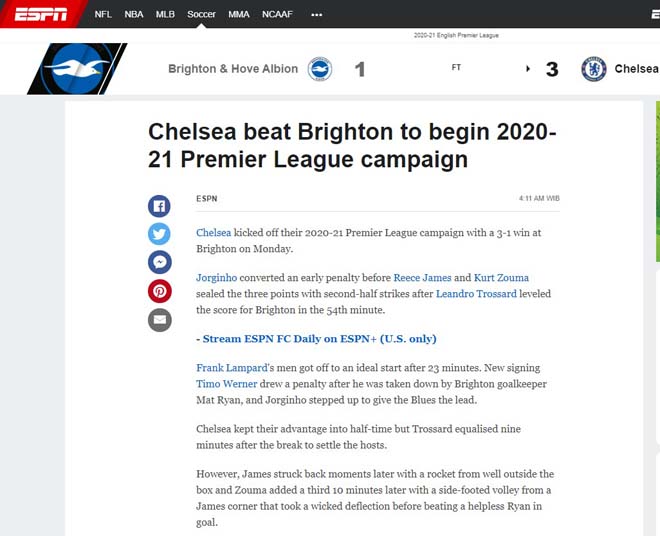Click the Leandro Trossard link
The width and height of the screenshot is (660, 536).
tap(476, 294)
